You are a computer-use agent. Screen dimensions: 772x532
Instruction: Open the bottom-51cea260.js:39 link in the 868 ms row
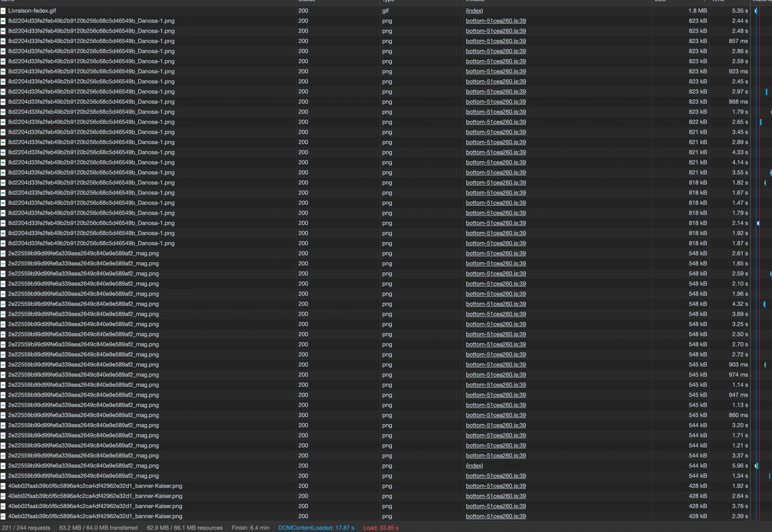point(496,102)
